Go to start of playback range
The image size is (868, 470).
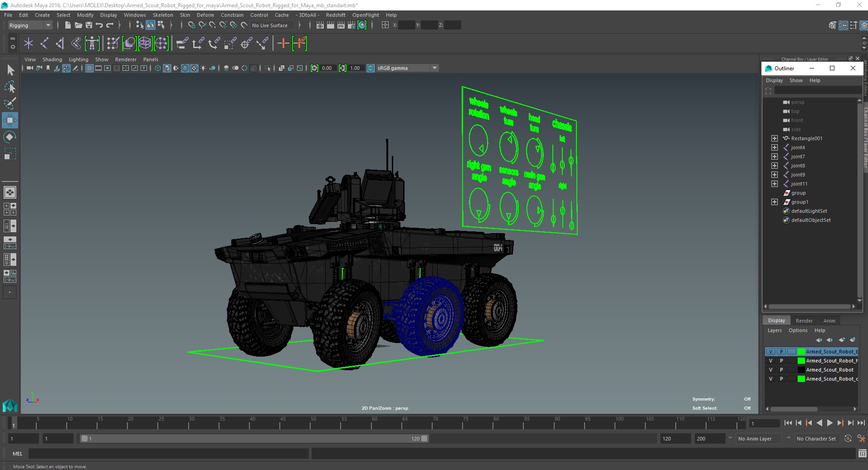coord(788,423)
